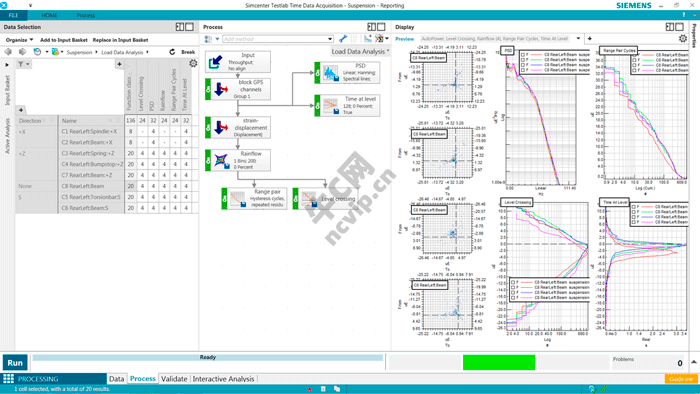Click the Data Selection settings gear icon
Viewport: 700px width, 394px height.
193,64
